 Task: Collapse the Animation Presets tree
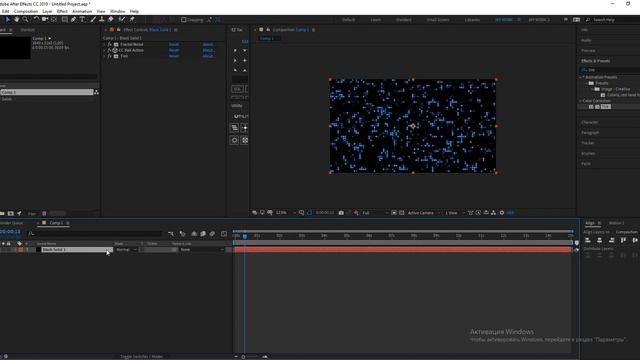(580, 77)
